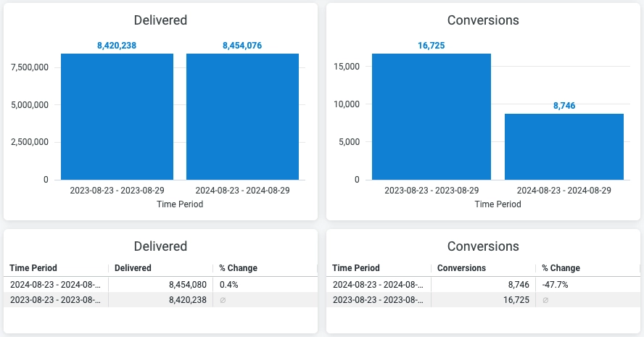Click the 2024-08-23 - 2024-08-29 label under the Conversions chart

[564, 191]
